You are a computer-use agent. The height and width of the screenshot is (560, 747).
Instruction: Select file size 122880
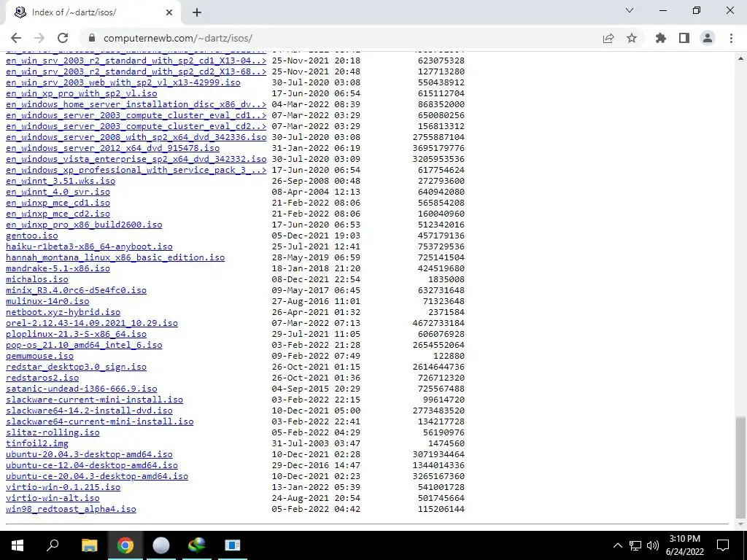449,356
